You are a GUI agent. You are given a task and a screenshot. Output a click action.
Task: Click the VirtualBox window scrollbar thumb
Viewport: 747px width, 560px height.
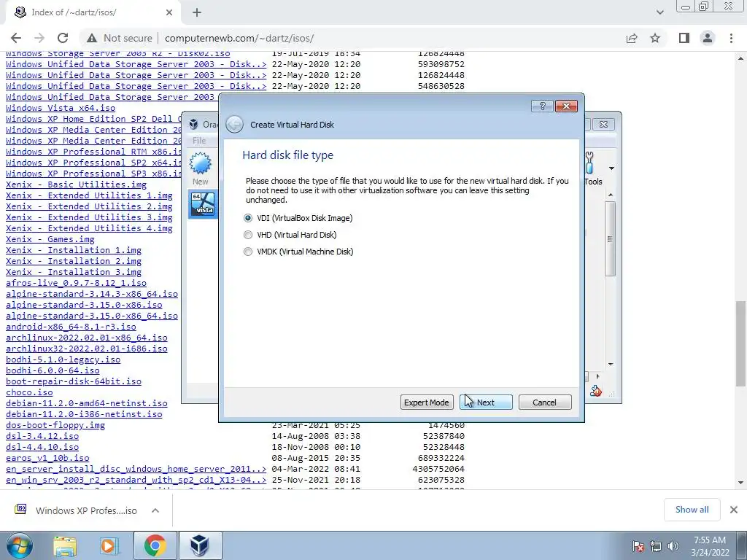pos(611,238)
